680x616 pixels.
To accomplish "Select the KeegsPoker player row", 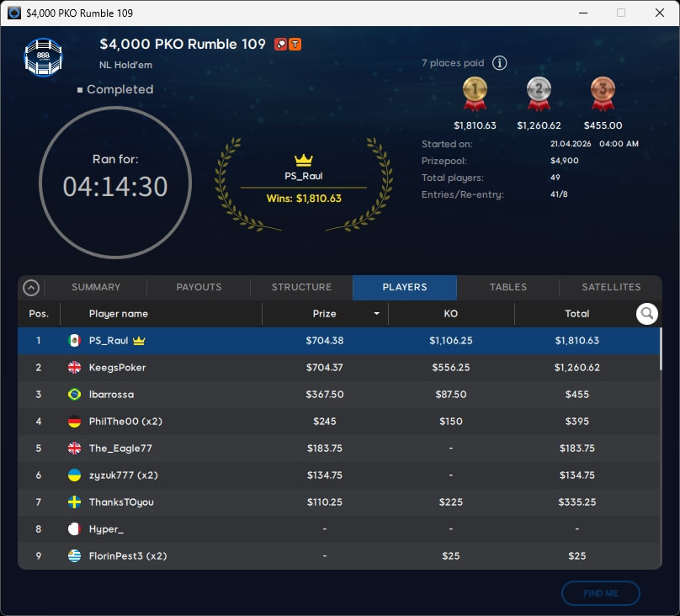I will (x=337, y=368).
